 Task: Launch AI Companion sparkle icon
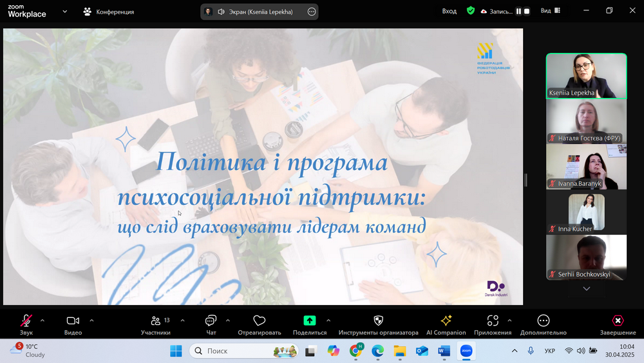[446, 321]
